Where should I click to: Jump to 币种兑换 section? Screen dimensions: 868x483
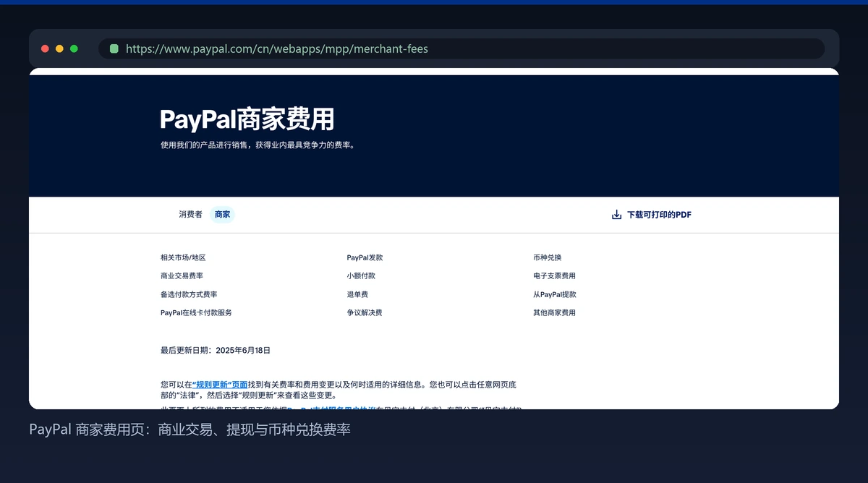click(x=548, y=257)
